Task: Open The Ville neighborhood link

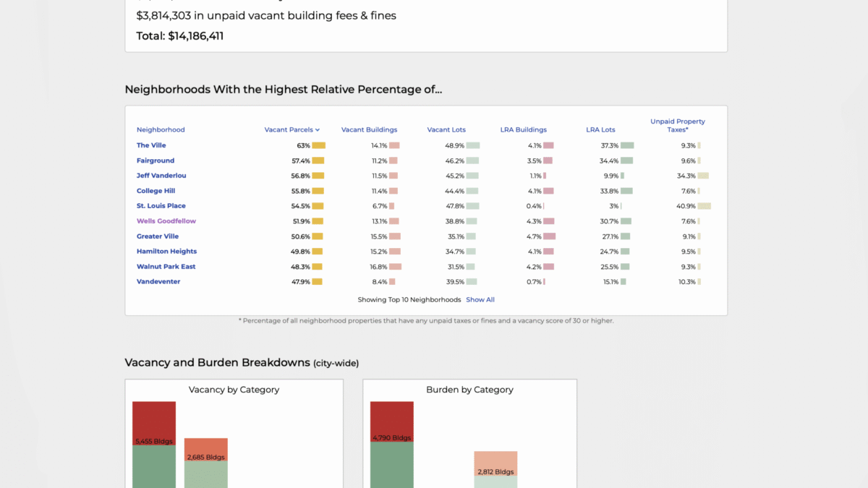Action: click(x=151, y=145)
